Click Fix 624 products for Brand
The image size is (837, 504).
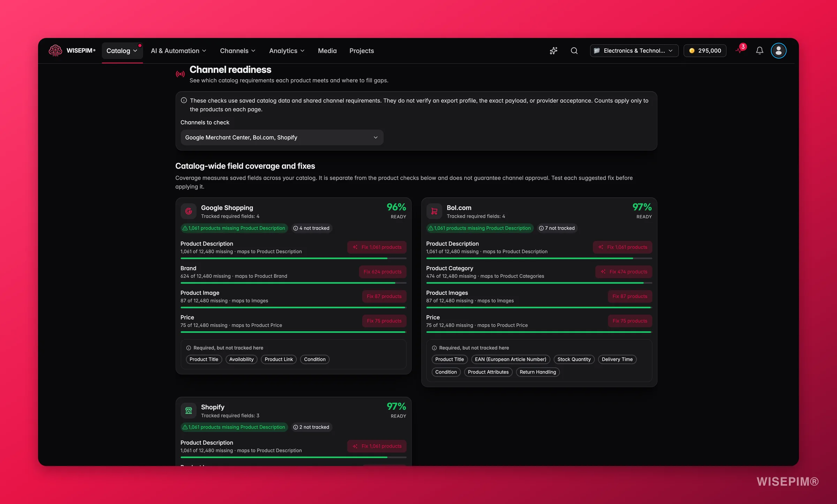(383, 272)
